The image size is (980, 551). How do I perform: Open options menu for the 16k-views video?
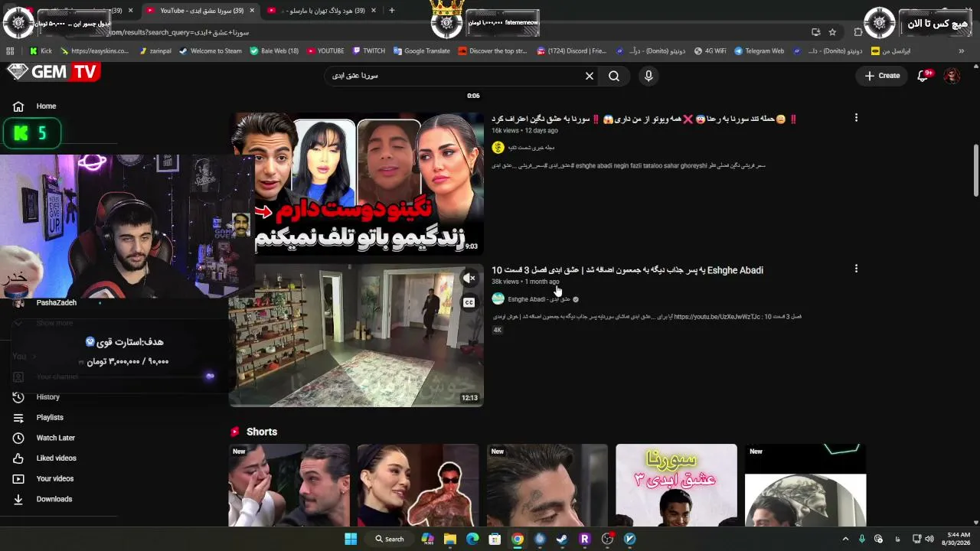[x=856, y=118]
